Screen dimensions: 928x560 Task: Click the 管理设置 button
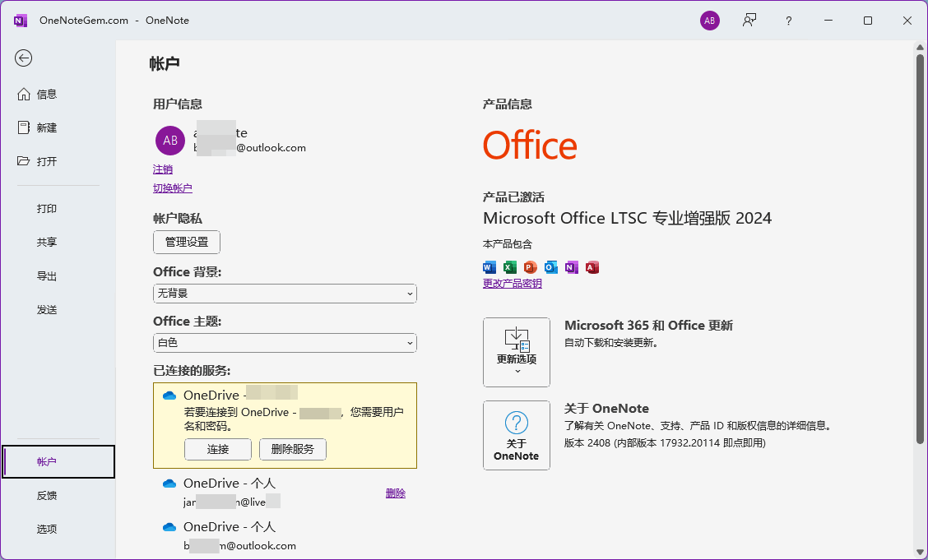(x=187, y=242)
